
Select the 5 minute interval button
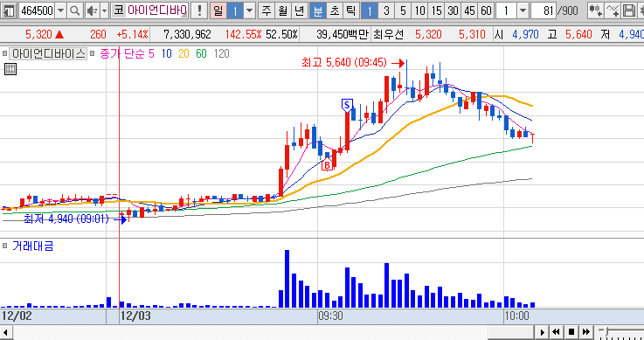pyautogui.click(x=403, y=10)
